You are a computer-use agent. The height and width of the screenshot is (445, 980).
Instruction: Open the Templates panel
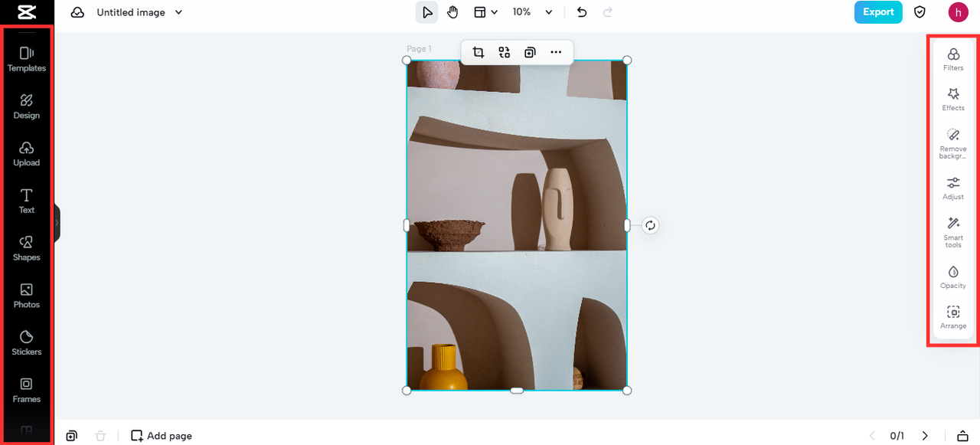click(x=27, y=59)
